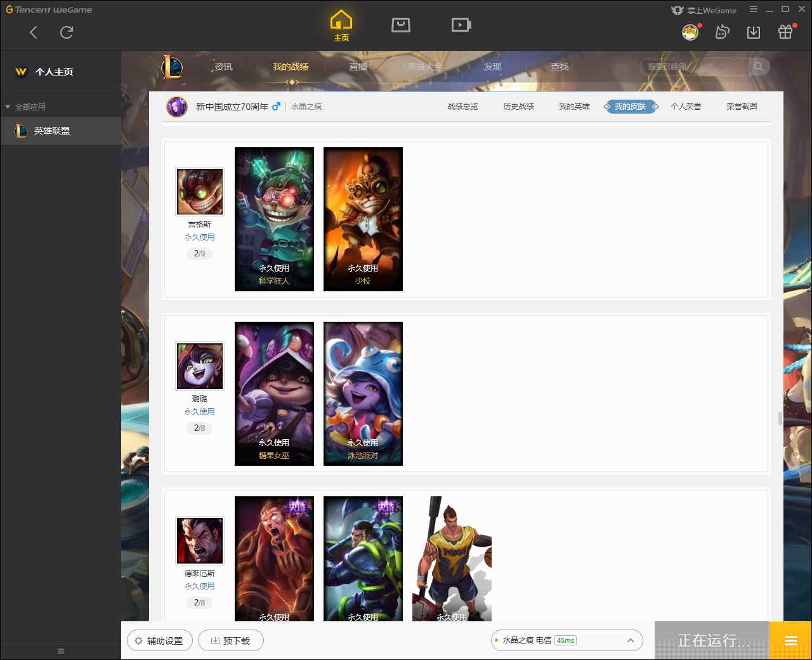Open the 发现 tab
The width and height of the screenshot is (812, 660).
(492, 67)
